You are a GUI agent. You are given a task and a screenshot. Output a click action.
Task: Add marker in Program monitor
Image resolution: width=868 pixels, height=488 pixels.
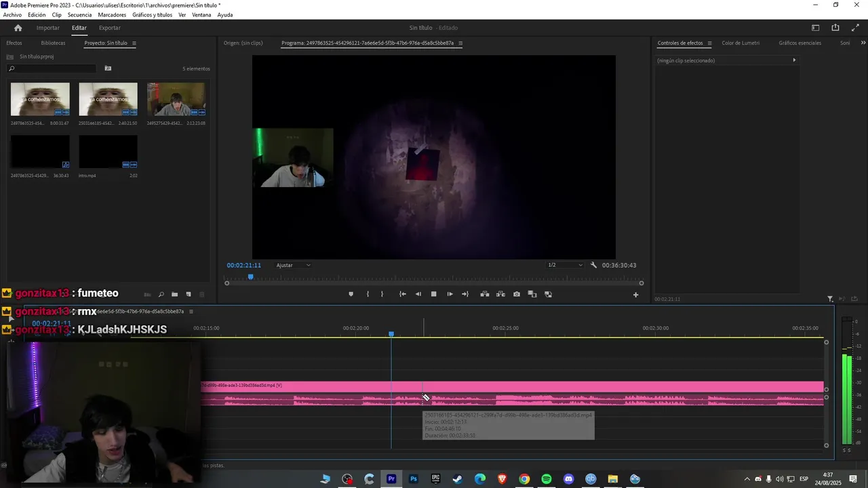(x=351, y=294)
